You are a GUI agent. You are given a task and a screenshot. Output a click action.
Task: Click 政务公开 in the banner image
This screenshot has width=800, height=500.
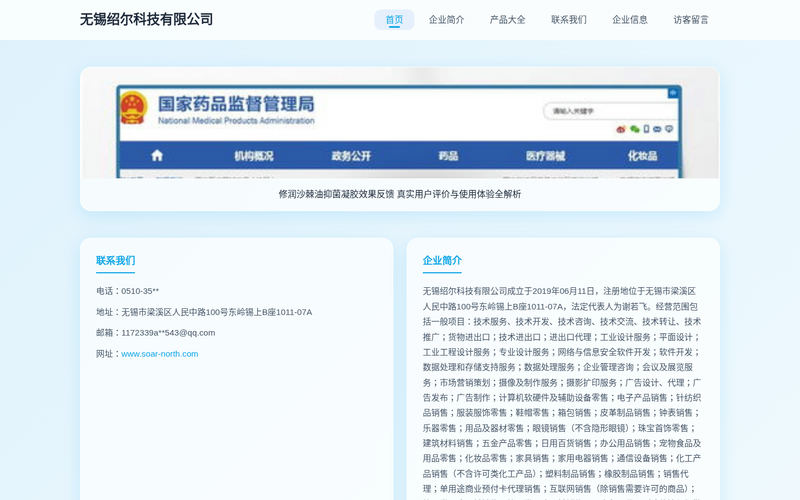[351, 156]
